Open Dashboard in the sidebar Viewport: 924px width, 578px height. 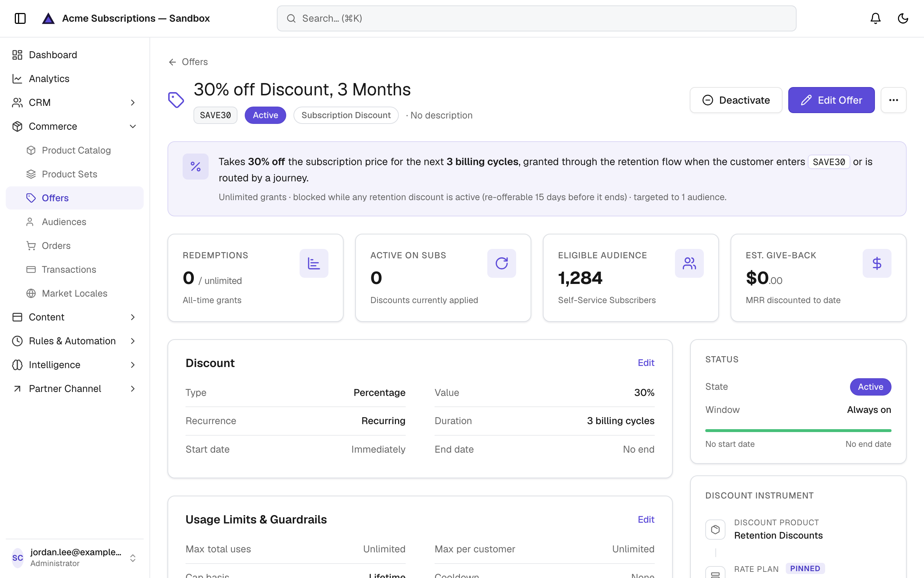75,55
